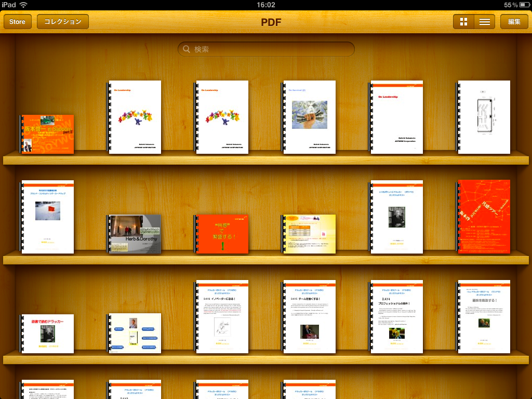Open the On Survival PDF

[309, 117]
